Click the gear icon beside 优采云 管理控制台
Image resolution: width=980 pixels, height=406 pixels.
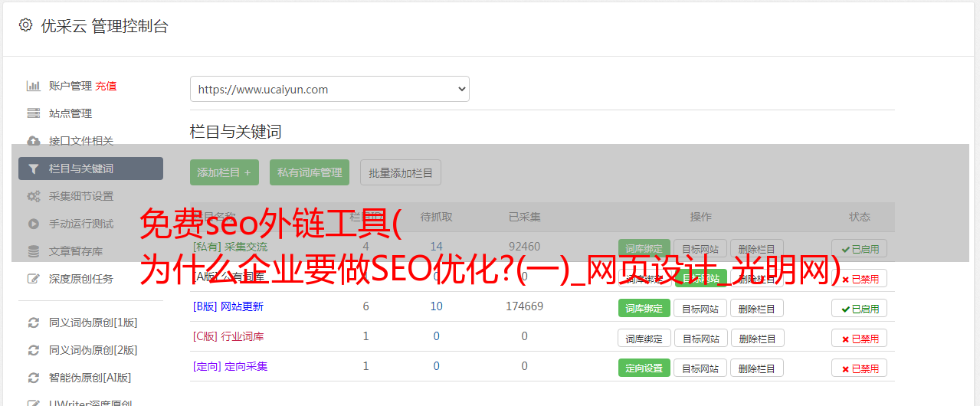click(x=25, y=25)
